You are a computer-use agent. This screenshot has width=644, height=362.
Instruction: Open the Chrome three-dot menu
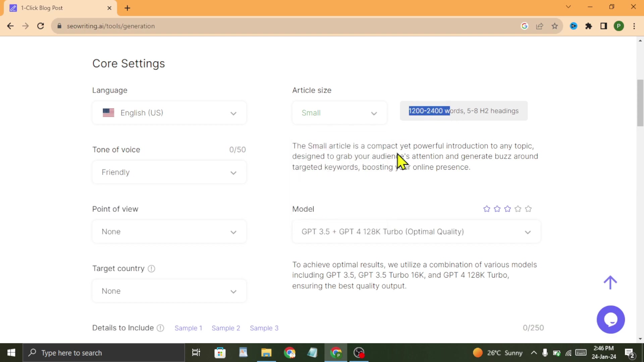click(634, 26)
